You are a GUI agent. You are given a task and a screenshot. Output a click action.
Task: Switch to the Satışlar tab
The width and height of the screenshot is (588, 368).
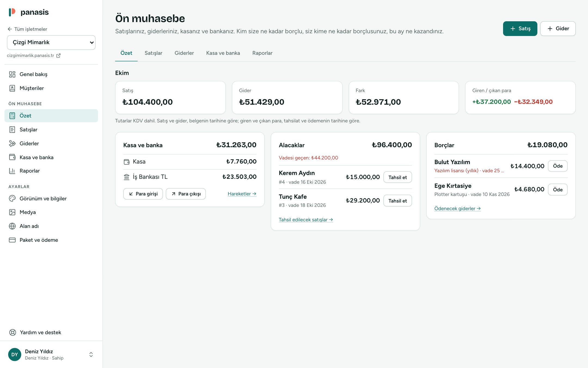(x=153, y=53)
